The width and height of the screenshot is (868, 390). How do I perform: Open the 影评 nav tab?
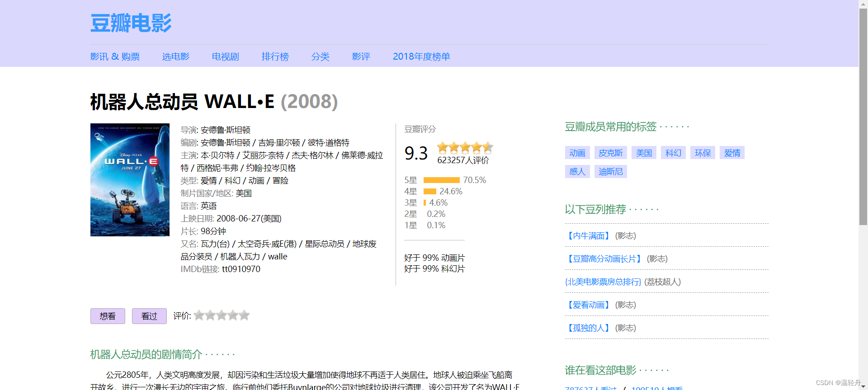coord(361,56)
